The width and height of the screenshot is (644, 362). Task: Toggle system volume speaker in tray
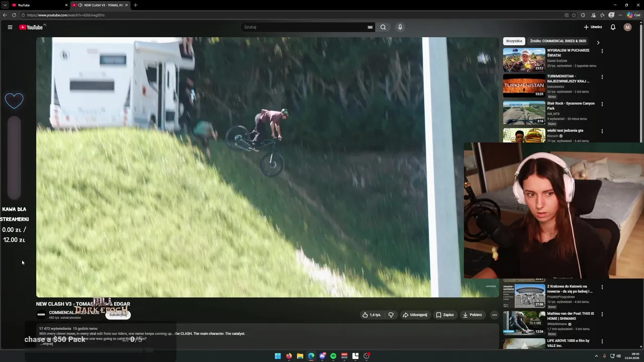coord(618,356)
